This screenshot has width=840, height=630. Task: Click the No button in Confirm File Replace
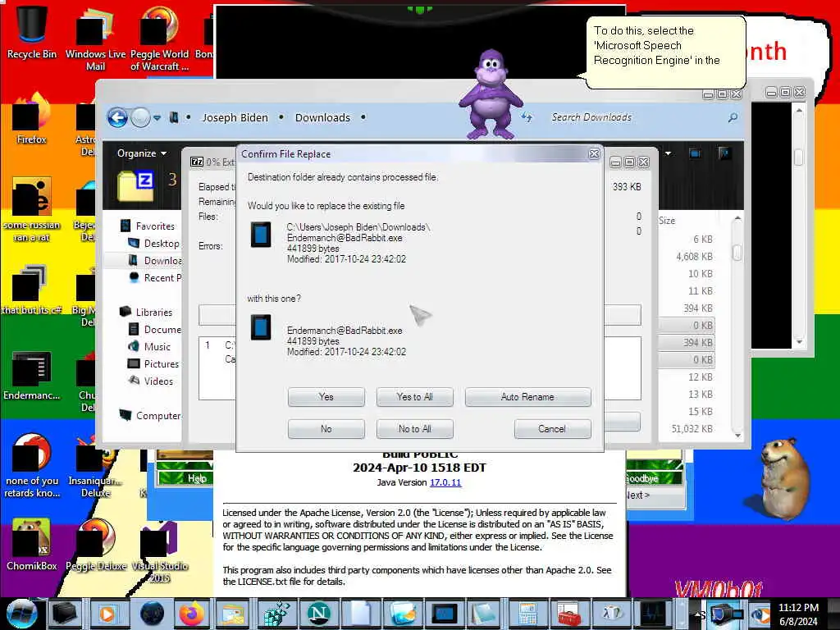pyautogui.click(x=326, y=429)
